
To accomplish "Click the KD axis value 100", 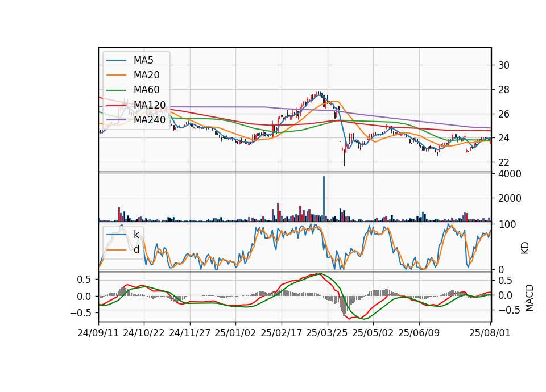I will click(507, 224).
